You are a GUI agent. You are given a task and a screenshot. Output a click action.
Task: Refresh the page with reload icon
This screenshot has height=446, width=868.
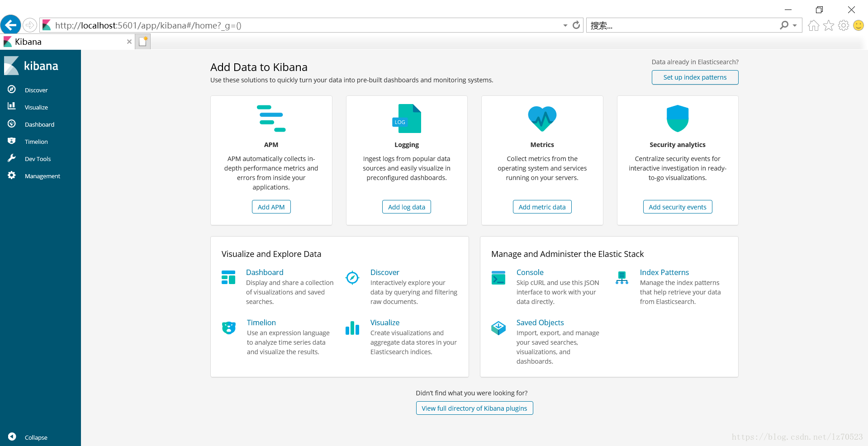(576, 25)
